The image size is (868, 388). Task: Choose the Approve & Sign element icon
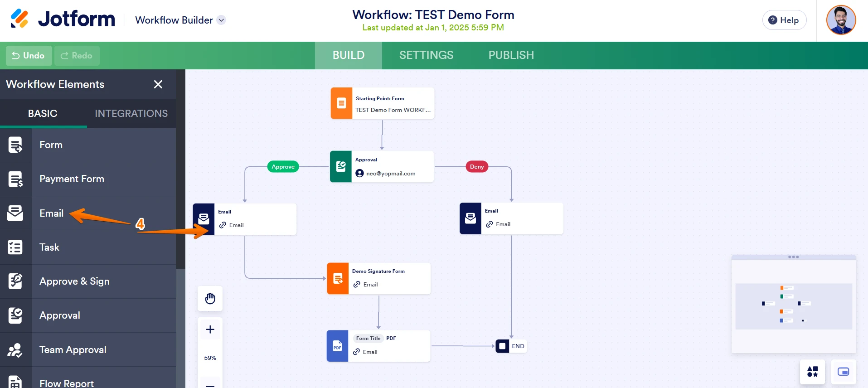pos(15,281)
